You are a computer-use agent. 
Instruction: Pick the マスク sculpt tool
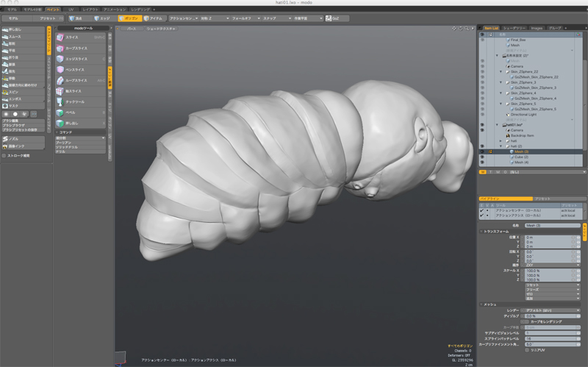[23, 106]
